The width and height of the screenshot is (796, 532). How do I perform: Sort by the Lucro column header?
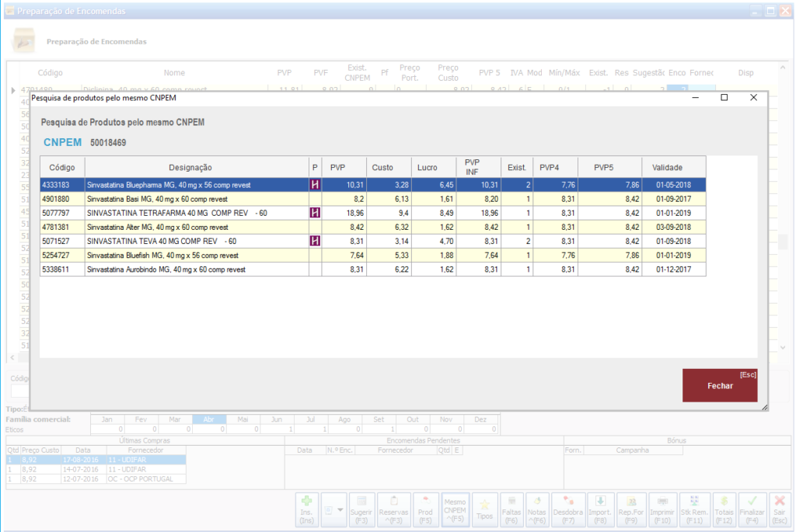(427, 167)
